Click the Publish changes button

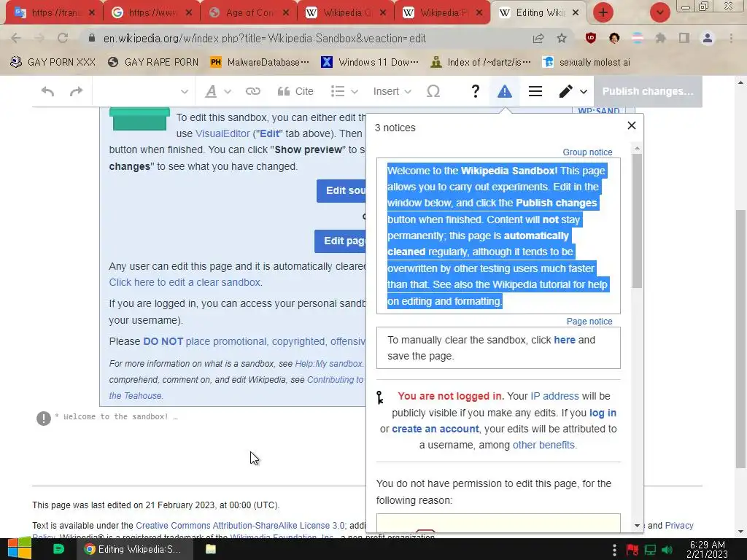tap(648, 91)
